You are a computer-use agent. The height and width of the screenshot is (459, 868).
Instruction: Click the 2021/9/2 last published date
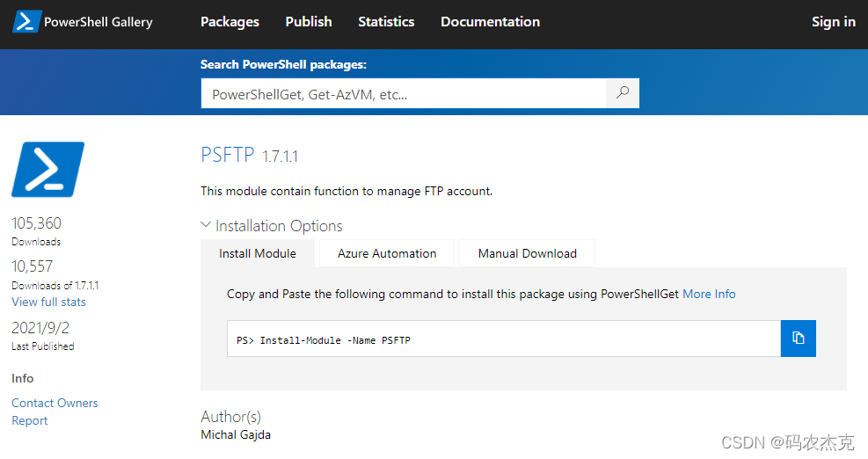40,328
